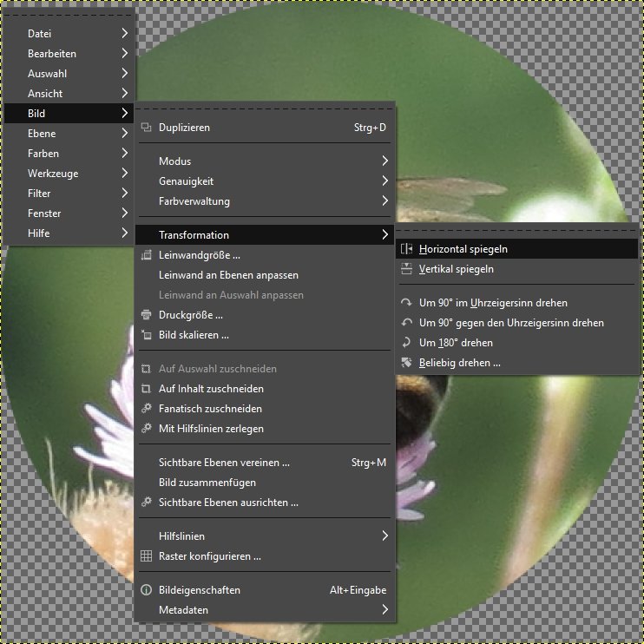This screenshot has width=644, height=644.
Task: Expand the Metadaten submenu
Action: click(x=384, y=610)
